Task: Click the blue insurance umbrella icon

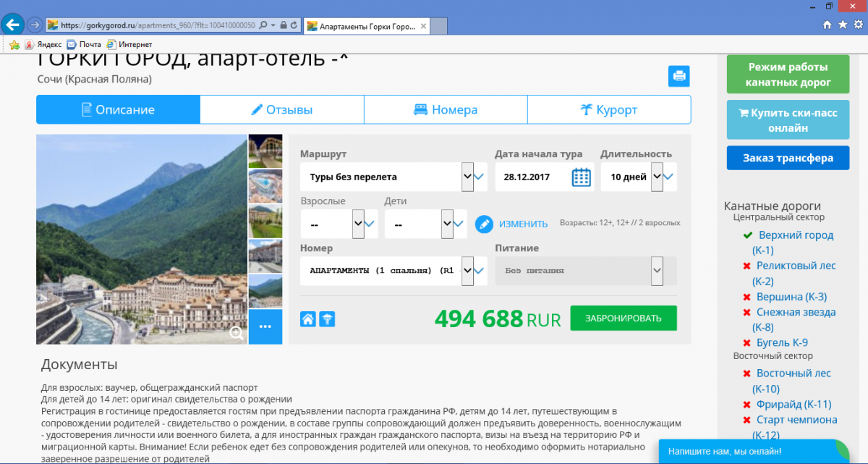Action: (x=327, y=319)
